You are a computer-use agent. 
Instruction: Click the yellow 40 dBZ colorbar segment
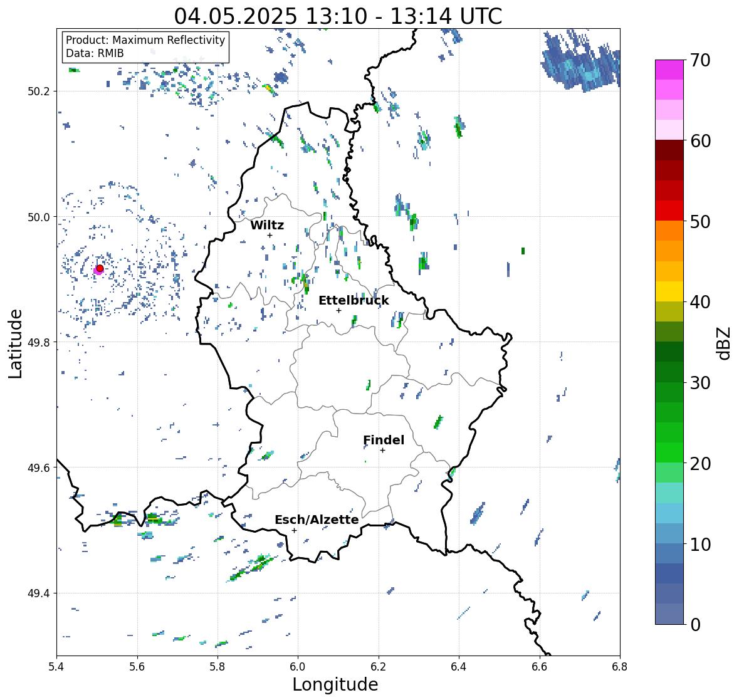click(x=669, y=291)
